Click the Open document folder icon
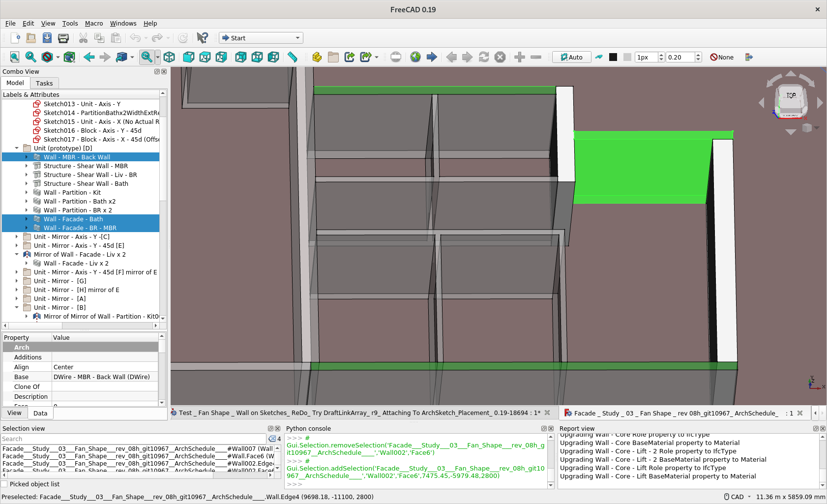 pos(31,38)
